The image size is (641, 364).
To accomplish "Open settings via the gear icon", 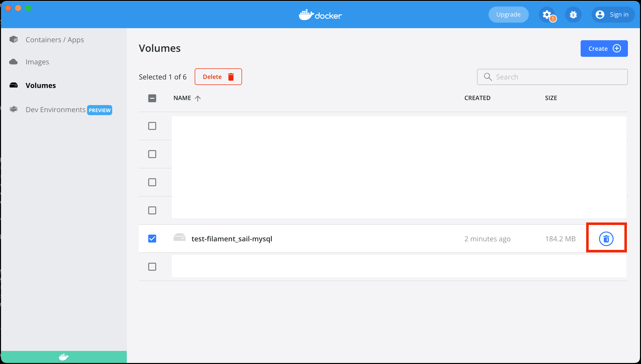I will [x=547, y=15].
